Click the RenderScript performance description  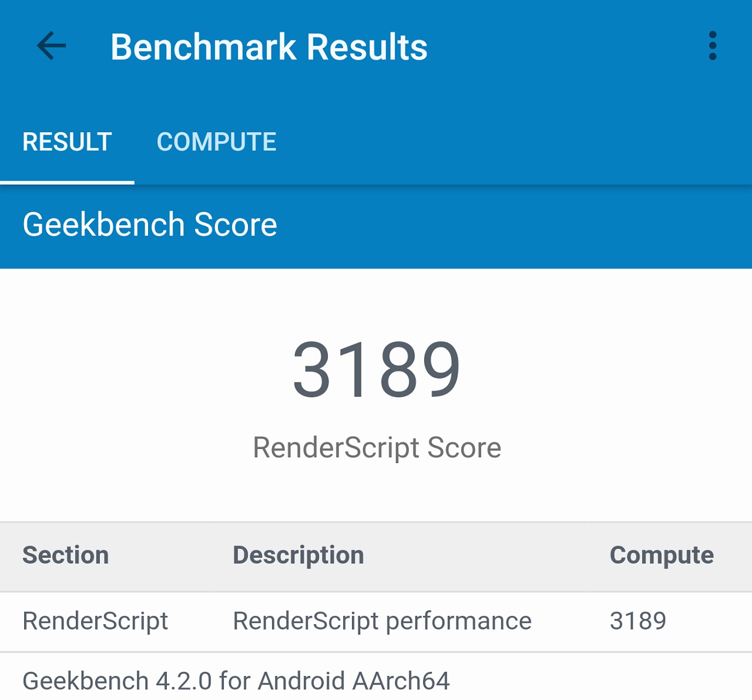(382, 621)
